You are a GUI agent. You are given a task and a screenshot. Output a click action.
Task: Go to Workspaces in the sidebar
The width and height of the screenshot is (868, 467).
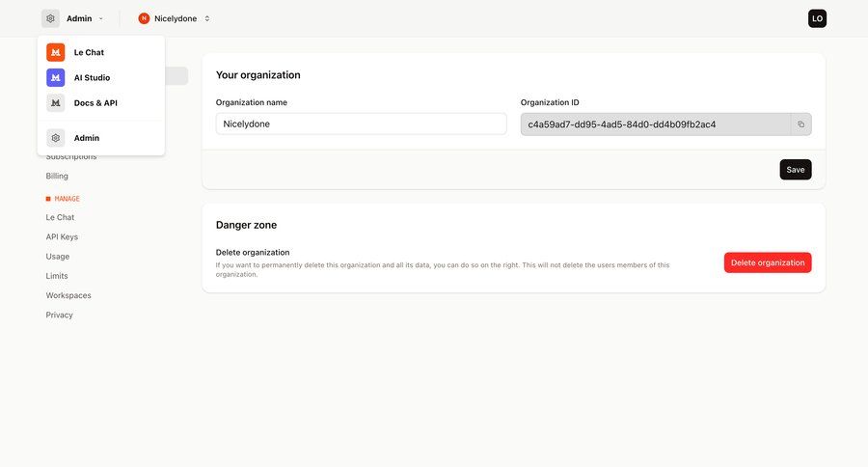point(68,295)
